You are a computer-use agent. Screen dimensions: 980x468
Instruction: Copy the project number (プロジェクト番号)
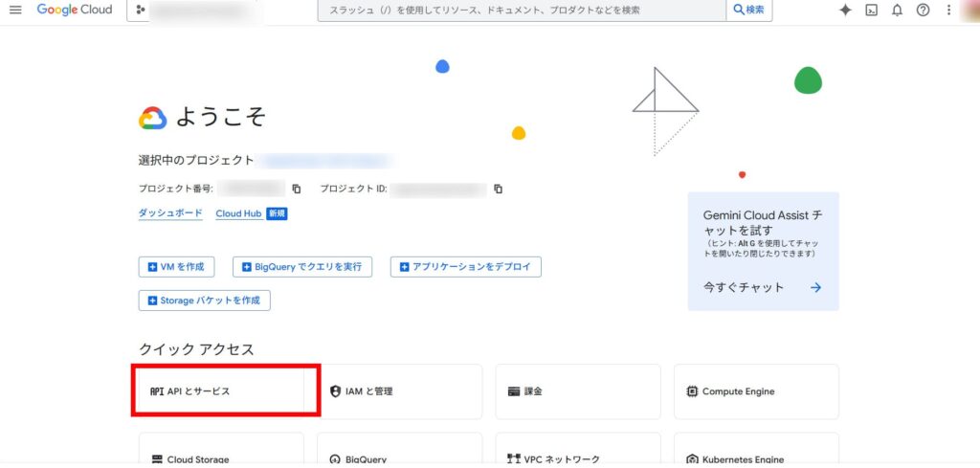point(297,189)
